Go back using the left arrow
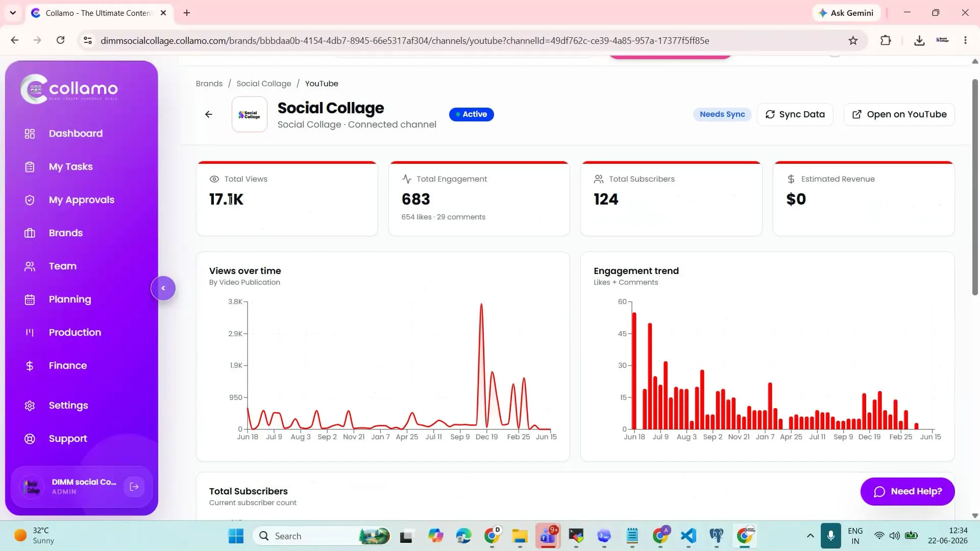 point(209,114)
